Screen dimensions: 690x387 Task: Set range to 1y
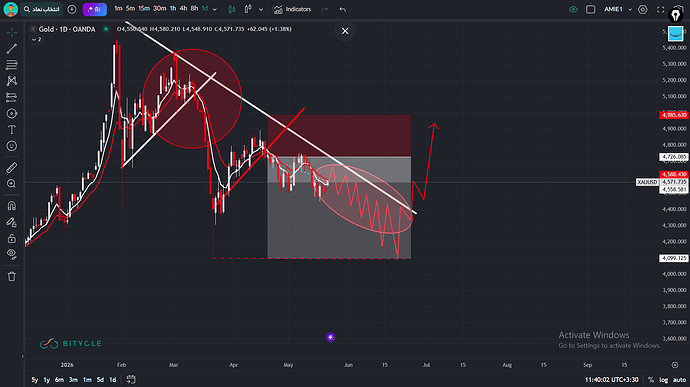(47, 380)
